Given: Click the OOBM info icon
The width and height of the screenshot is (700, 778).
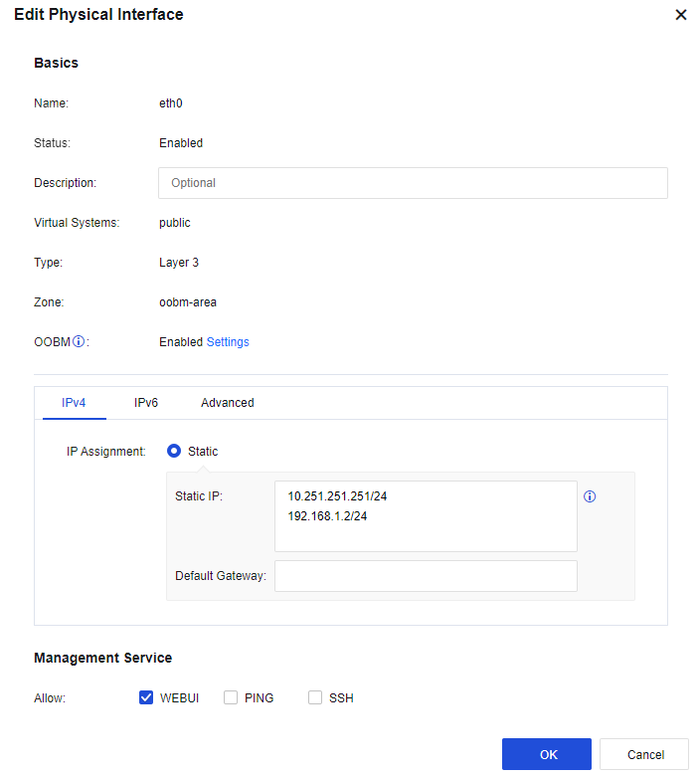Looking at the screenshot, I should tap(79, 342).
